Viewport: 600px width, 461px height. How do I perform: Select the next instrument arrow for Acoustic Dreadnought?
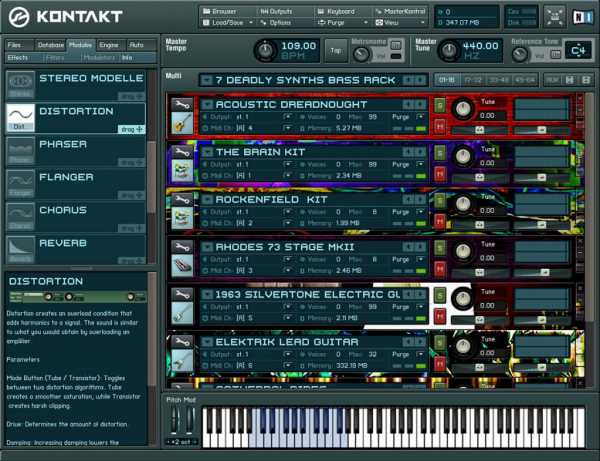point(421,104)
